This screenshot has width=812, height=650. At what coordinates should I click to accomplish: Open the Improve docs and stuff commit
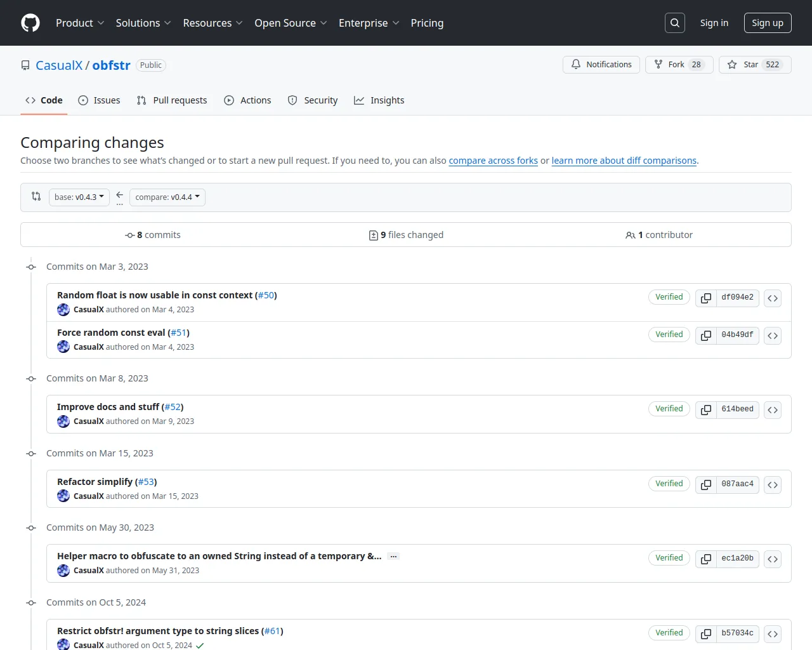pos(108,407)
